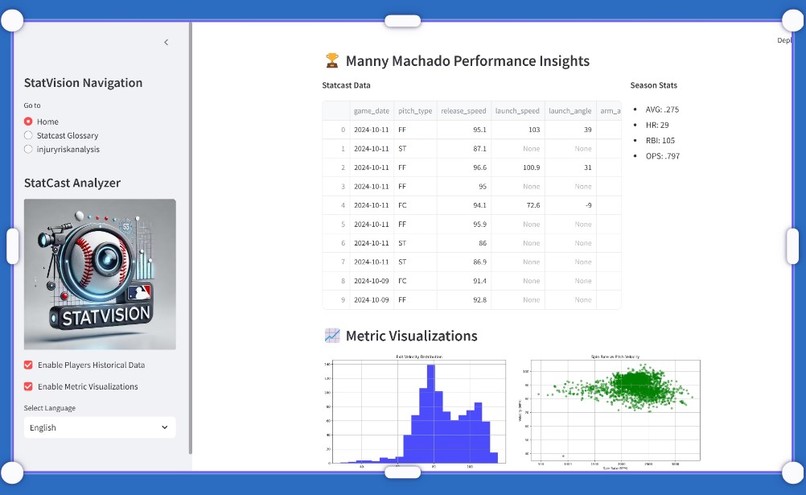Select launch_speed cell 103
The height and width of the screenshot is (495, 806).
[518, 130]
